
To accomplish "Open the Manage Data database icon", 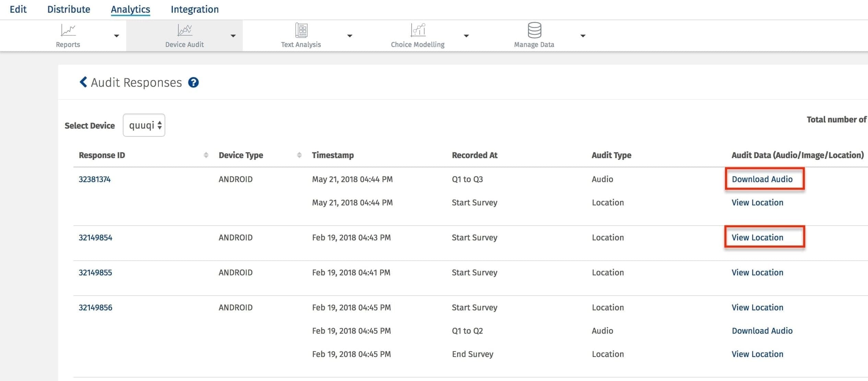I will point(534,30).
